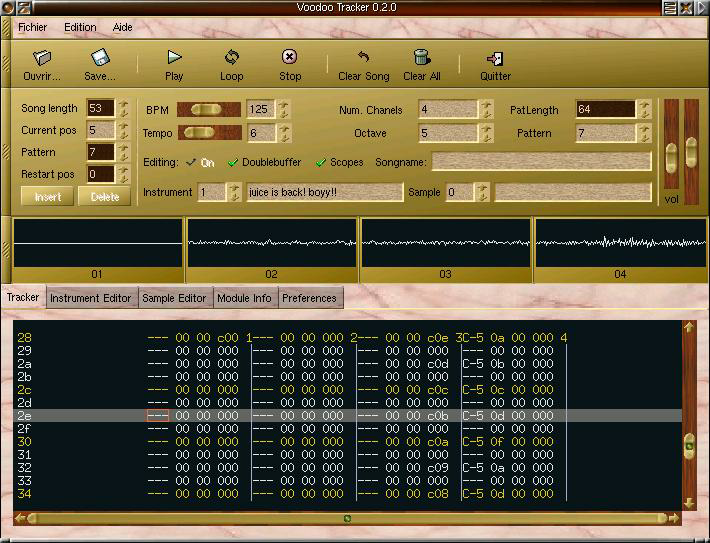Screen dimensions: 710x543
Task: Click the PatLength field showing 64
Action: pos(605,109)
